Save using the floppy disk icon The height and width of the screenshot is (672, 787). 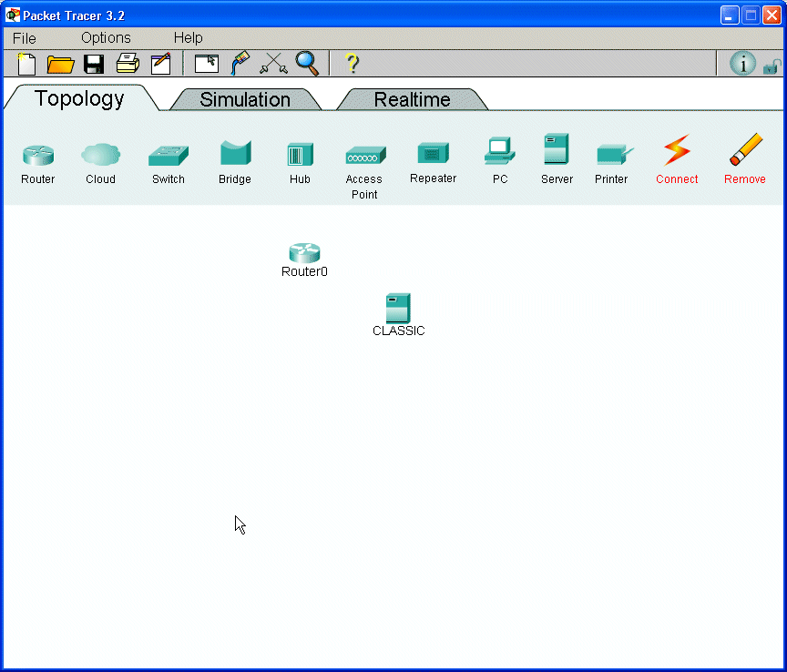click(93, 65)
